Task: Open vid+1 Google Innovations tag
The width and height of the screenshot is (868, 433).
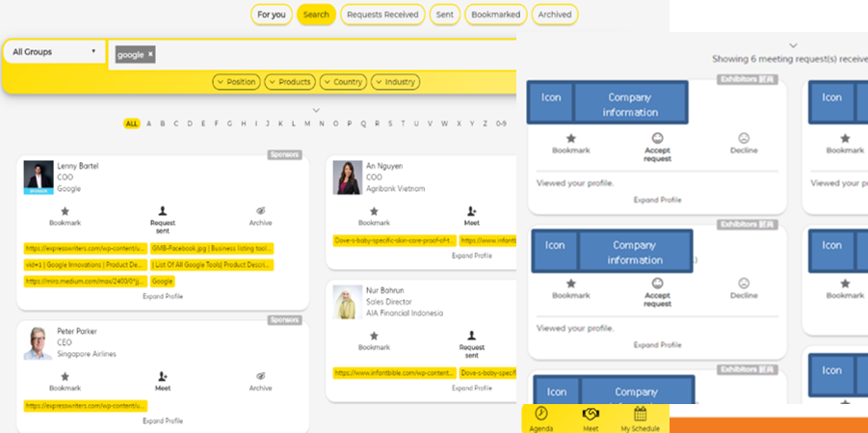Action: pyautogui.click(x=85, y=265)
